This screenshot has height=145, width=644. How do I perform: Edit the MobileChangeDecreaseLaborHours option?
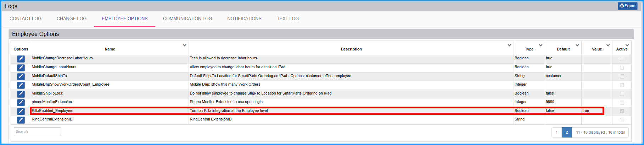(21, 59)
